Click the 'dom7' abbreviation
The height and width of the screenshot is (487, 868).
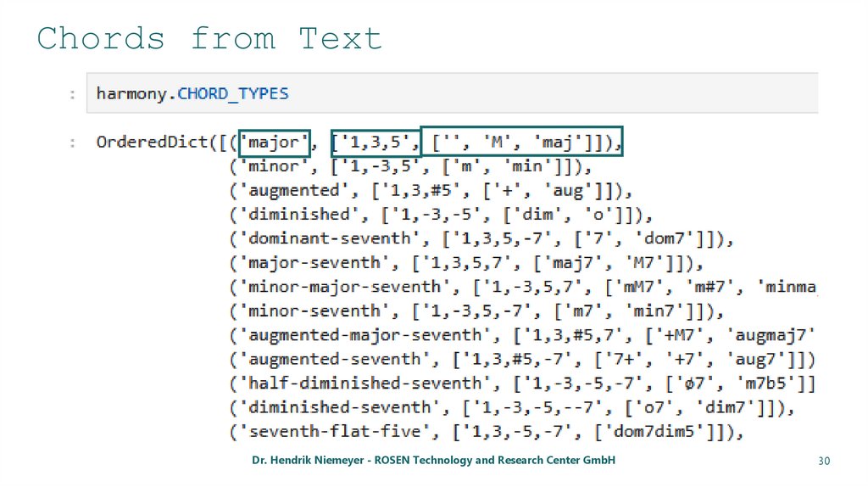pyautogui.click(x=665, y=238)
